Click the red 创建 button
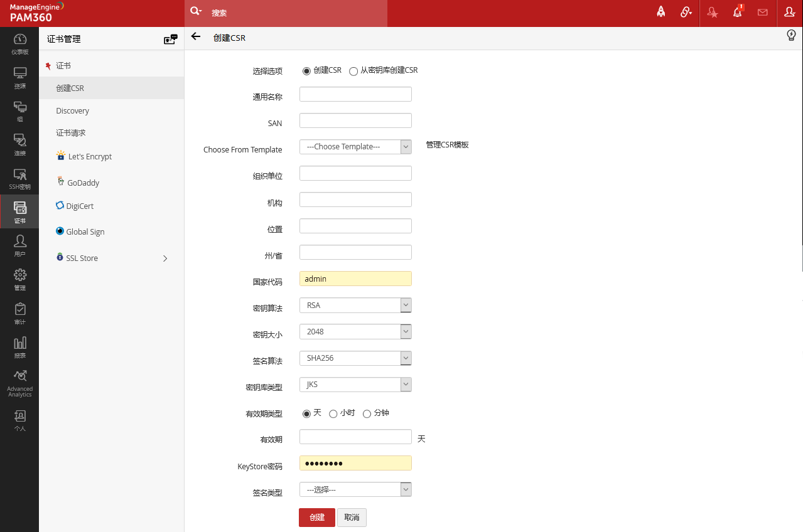 coord(317,518)
